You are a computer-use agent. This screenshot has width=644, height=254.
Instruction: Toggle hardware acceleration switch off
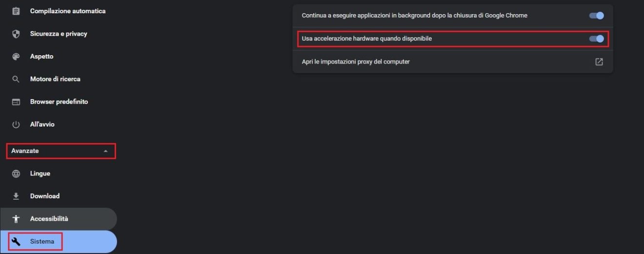[596, 39]
